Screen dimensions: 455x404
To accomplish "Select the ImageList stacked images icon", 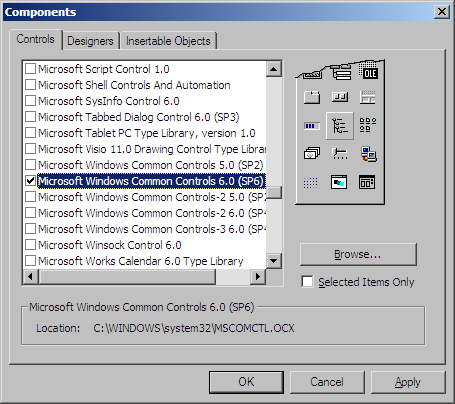I will (x=312, y=154).
